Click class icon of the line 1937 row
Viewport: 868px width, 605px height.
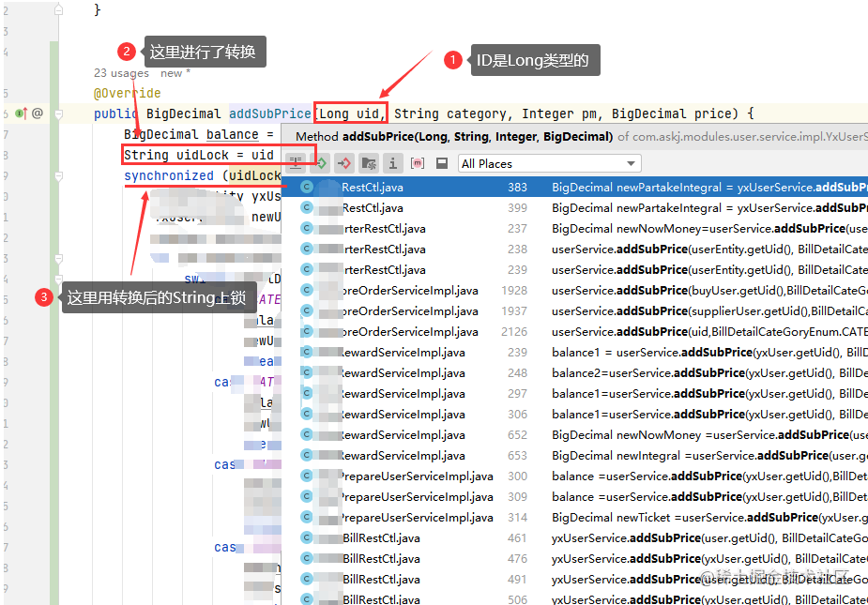click(307, 311)
